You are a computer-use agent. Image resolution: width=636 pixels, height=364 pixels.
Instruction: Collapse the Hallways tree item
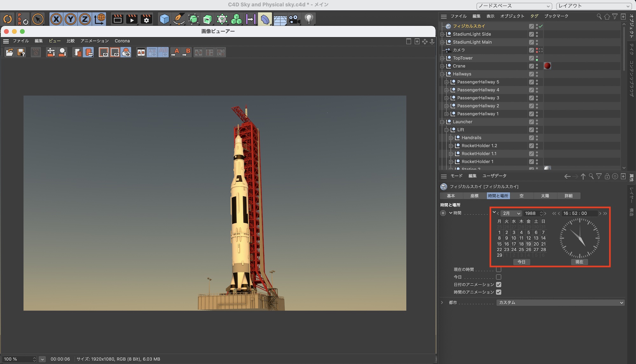pos(442,74)
